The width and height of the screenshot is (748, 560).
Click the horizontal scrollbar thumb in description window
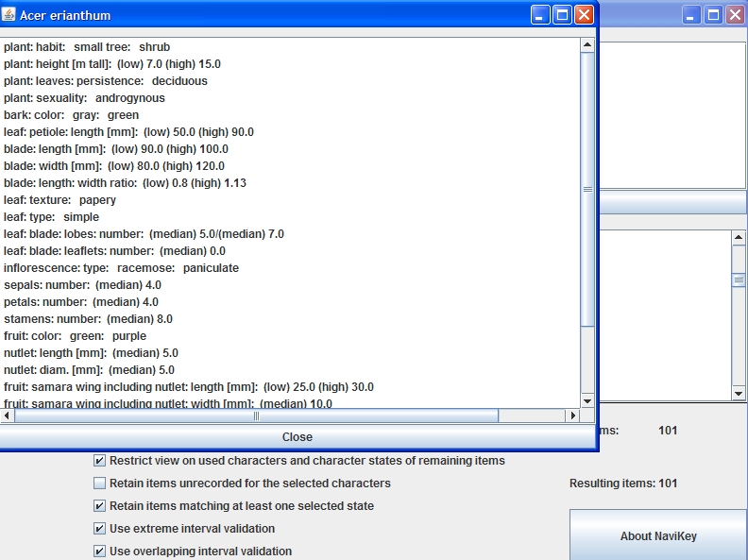(256, 416)
